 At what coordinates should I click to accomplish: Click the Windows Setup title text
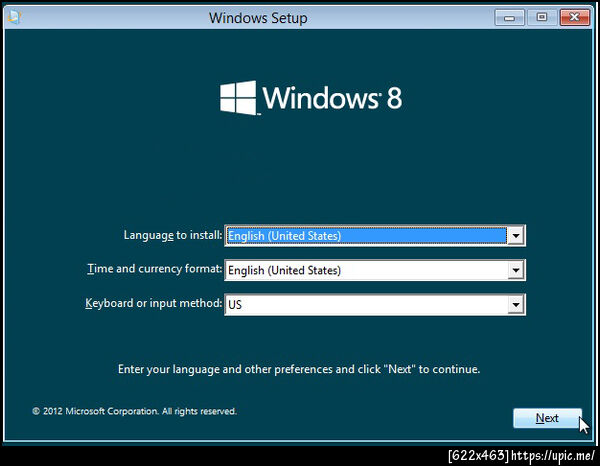[258, 18]
